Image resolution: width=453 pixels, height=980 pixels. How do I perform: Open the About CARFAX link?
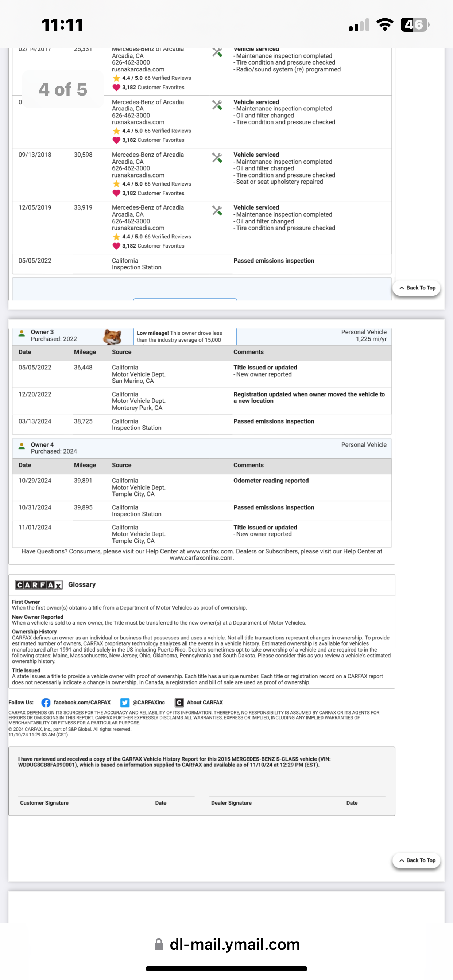tap(205, 702)
